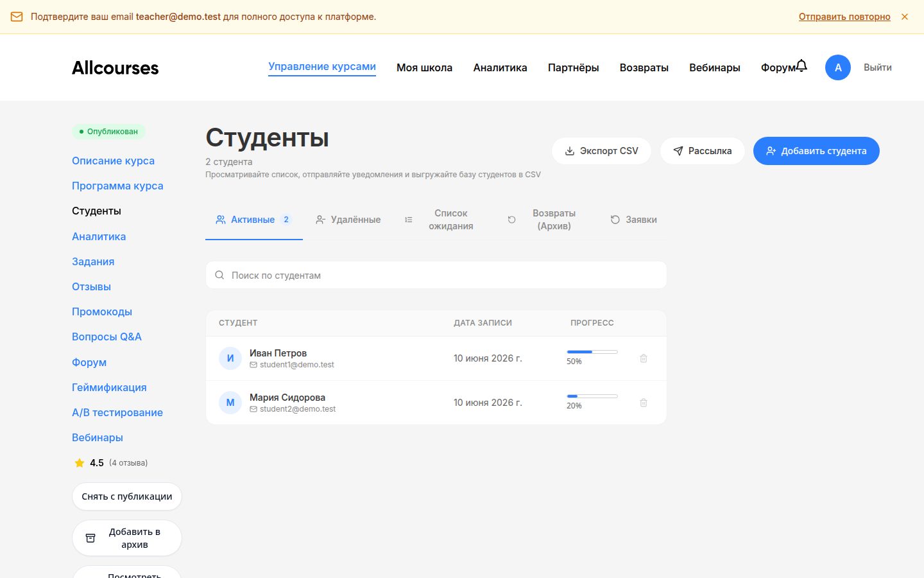Viewport: 924px width, 578px height.
Task: Open the user avatar A menu
Action: (838, 67)
